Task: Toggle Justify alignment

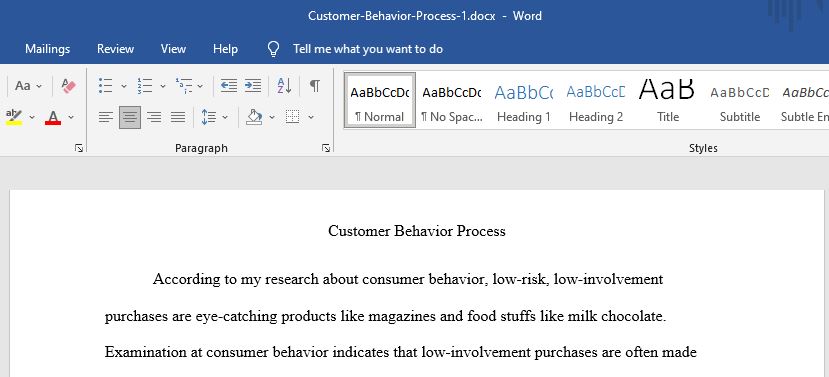Action: (178, 117)
